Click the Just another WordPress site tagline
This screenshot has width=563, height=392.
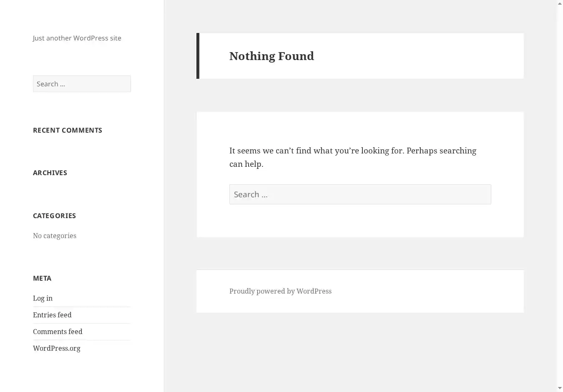click(x=77, y=38)
